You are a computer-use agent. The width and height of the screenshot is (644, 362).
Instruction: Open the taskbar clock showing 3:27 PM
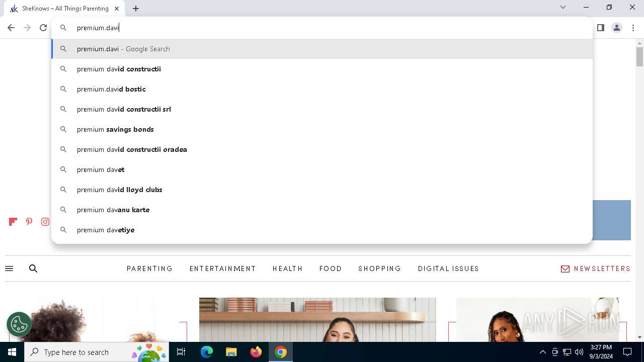click(x=601, y=352)
